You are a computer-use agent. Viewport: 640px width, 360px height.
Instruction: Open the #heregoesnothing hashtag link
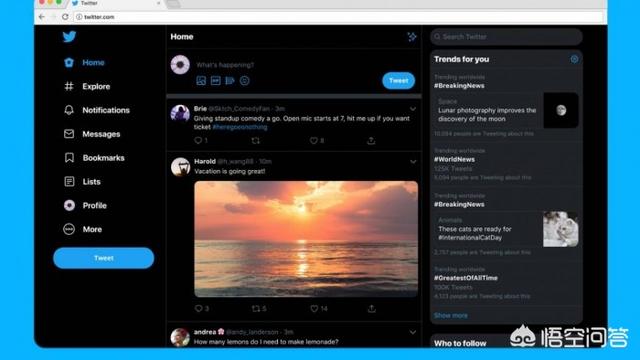pyautogui.click(x=240, y=127)
